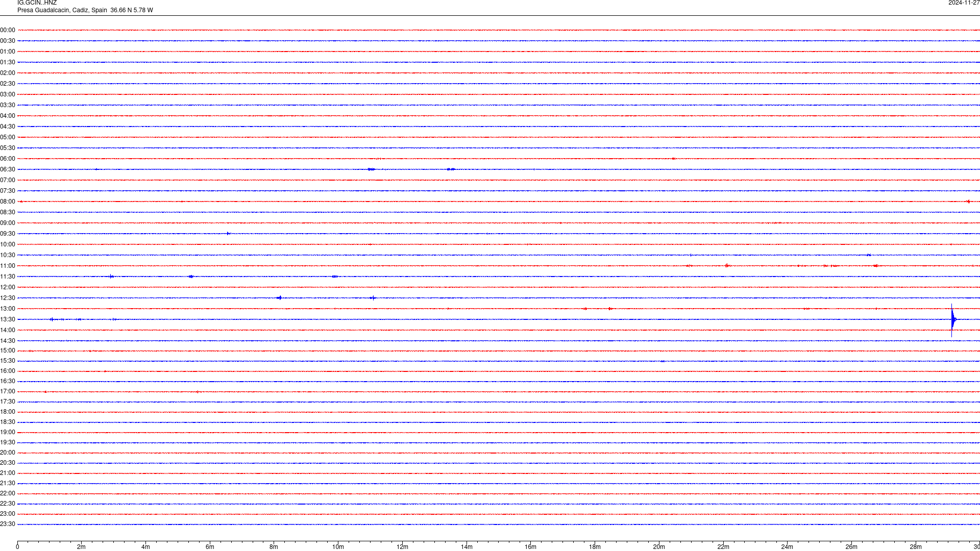Click the date label 2024-11-27
This screenshot has height=551, width=980.
(964, 3)
